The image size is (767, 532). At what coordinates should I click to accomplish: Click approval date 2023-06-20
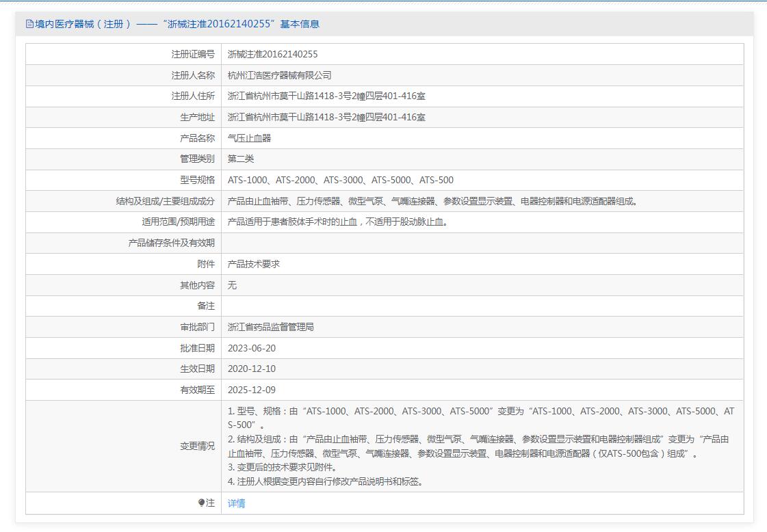(251, 348)
